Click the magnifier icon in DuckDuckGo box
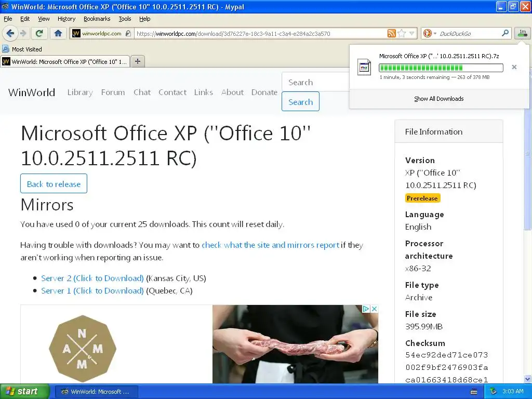 [x=505, y=33]
